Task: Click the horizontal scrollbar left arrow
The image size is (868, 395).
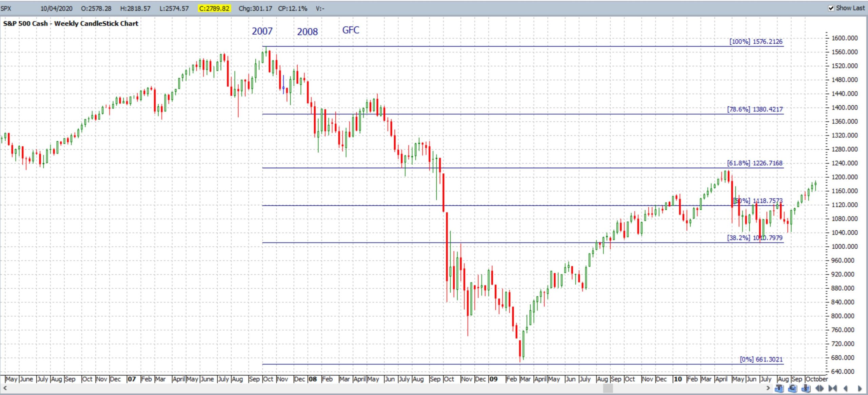Action: pos(5,388)
